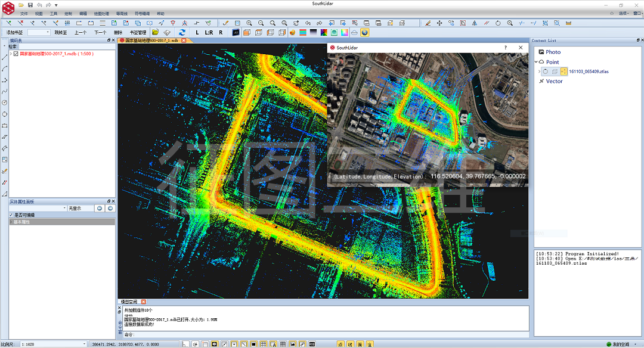
Task: Open the 编辑 menu
Action: pyautogui.click(x=83, y=14)
